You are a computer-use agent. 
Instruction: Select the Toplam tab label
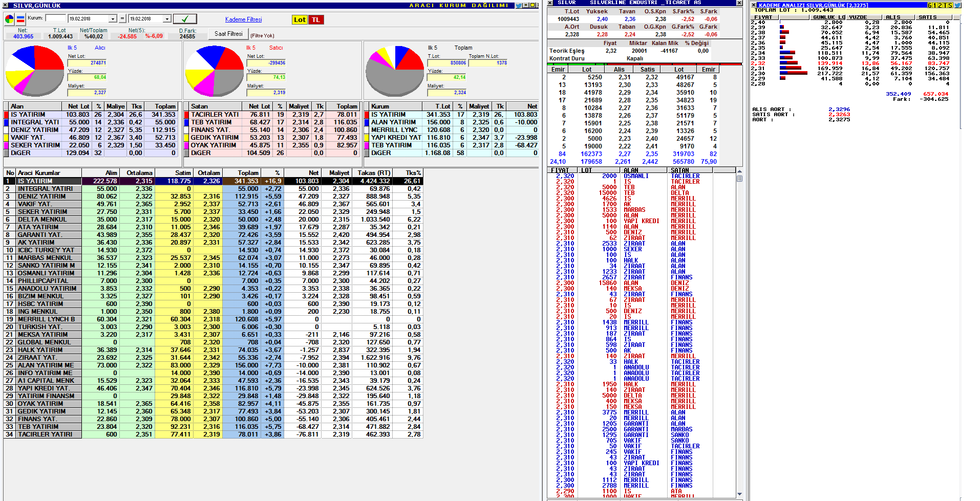click(x=463, y=48)
